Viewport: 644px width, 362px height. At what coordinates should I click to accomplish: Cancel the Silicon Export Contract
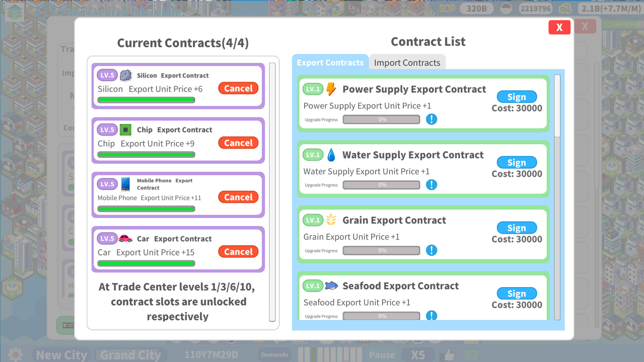point(238,88)
